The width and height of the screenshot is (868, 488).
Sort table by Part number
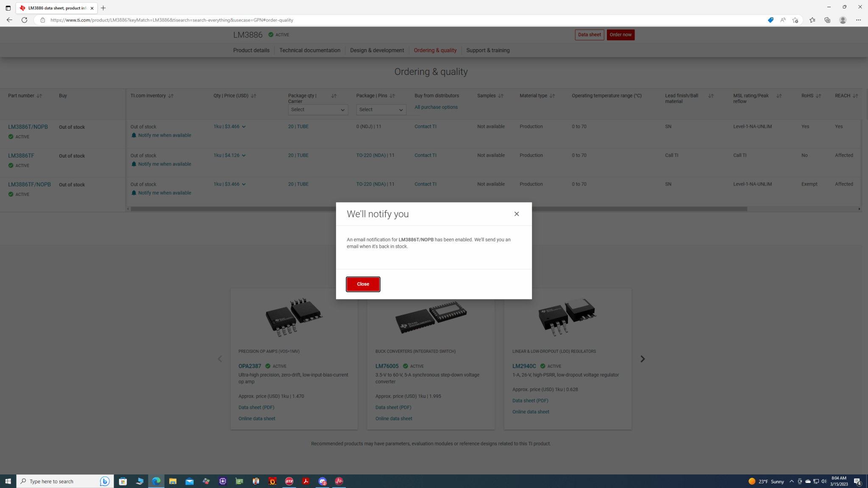pyautogui.click(x=39, y=96)
